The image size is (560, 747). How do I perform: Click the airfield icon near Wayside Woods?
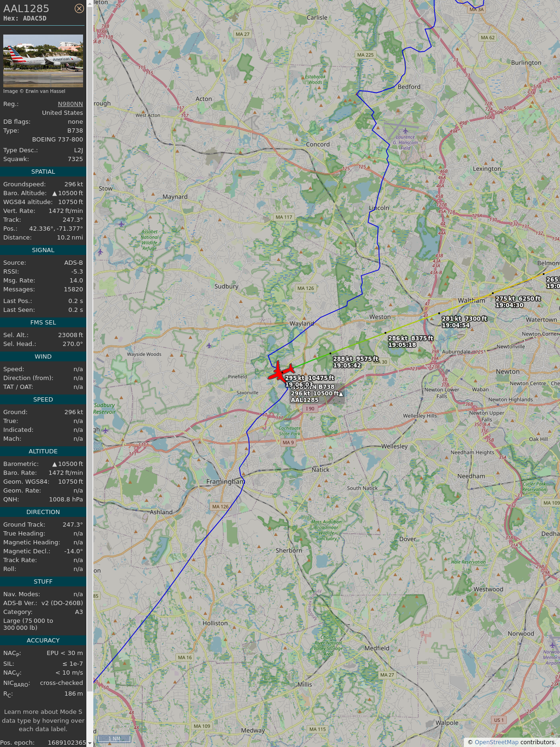(209, 345)
